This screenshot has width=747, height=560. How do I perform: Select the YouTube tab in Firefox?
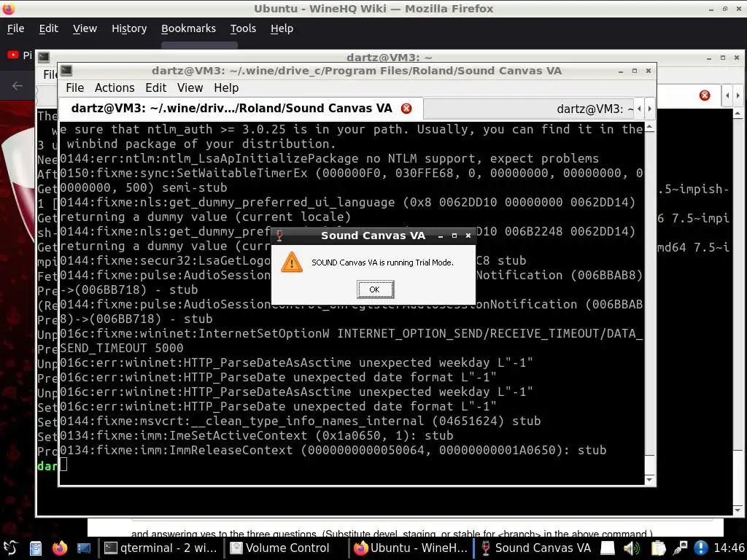[x=20, y=55]
